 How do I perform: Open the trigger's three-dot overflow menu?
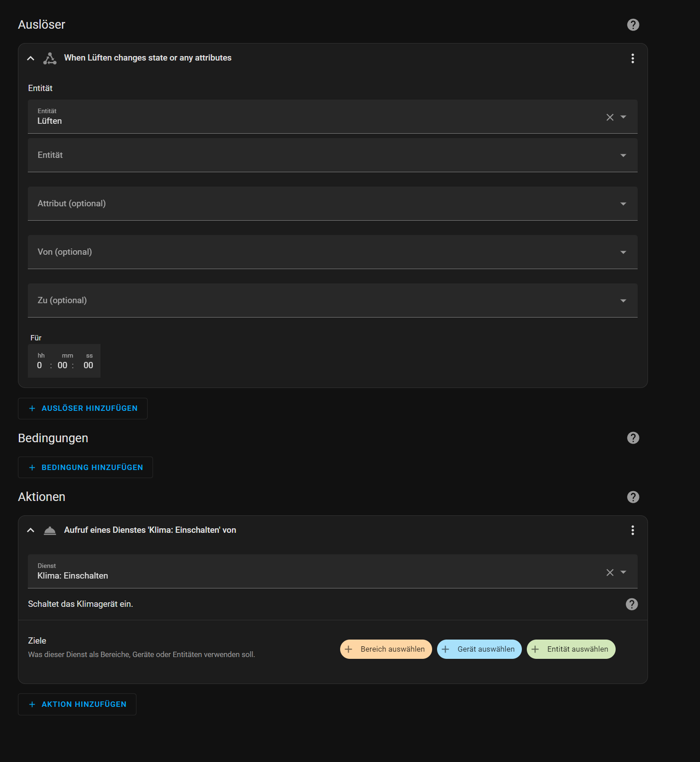[x=632, y=58]
